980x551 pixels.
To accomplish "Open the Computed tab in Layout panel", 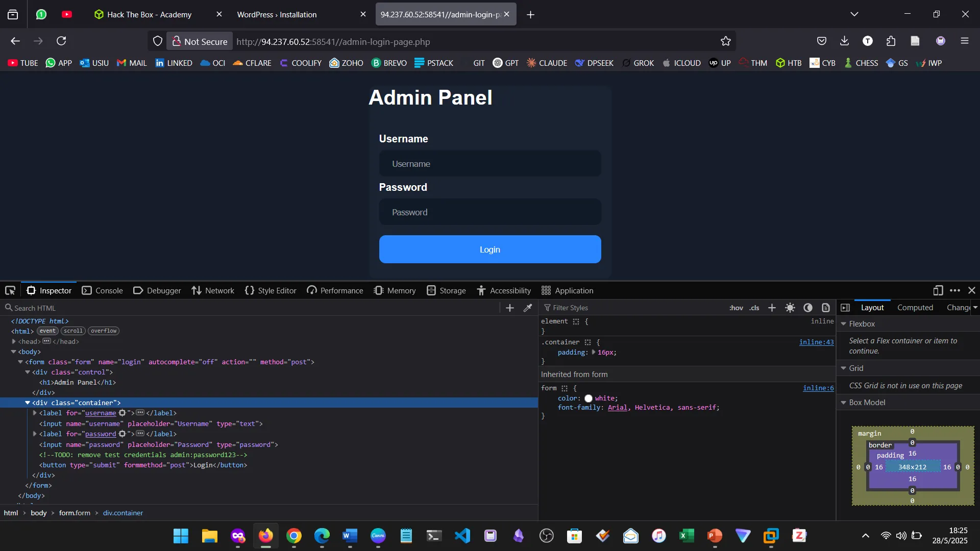I will click(x=915, y=308).
